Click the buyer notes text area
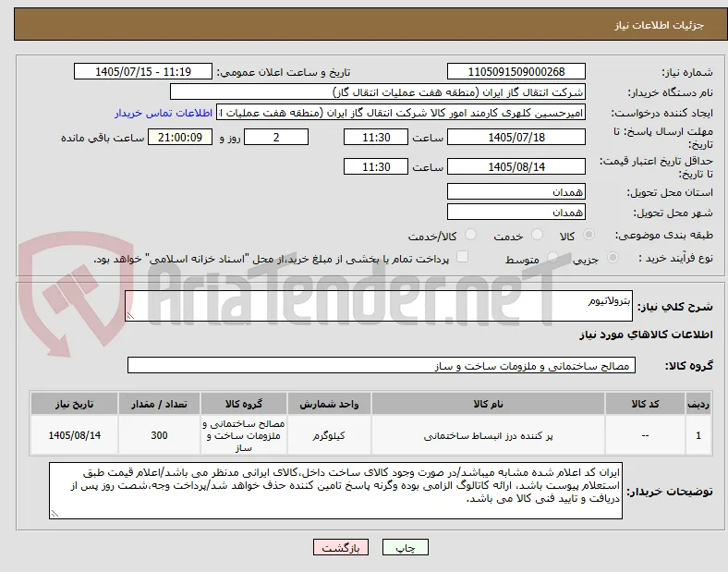728x572 pixels. [335, 491]
